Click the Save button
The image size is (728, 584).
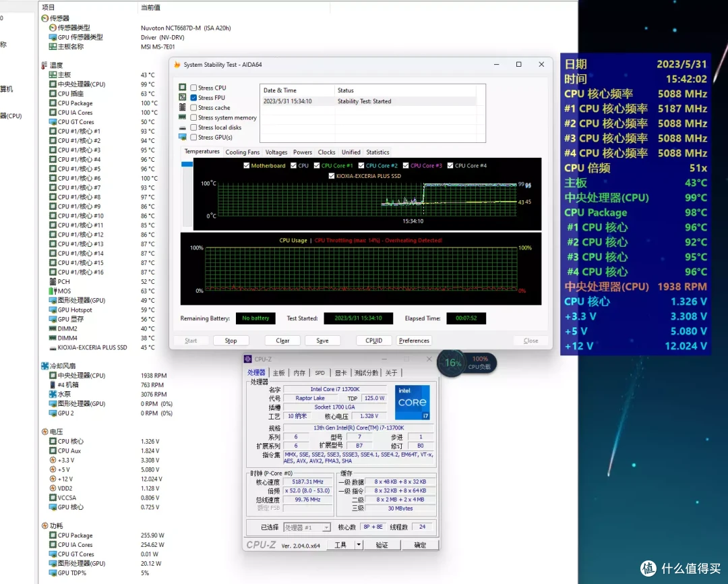(x=322, y=341)
